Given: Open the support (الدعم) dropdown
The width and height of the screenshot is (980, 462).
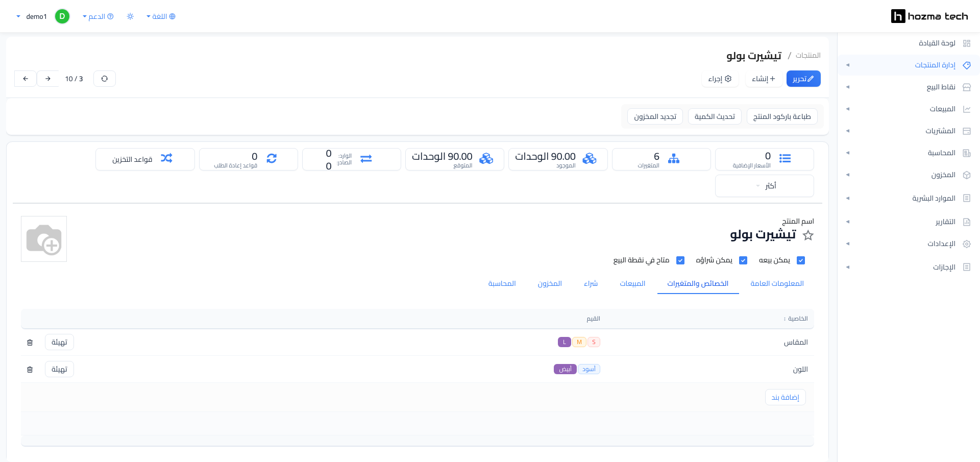Looking at the screenshot, I should 98,16.
